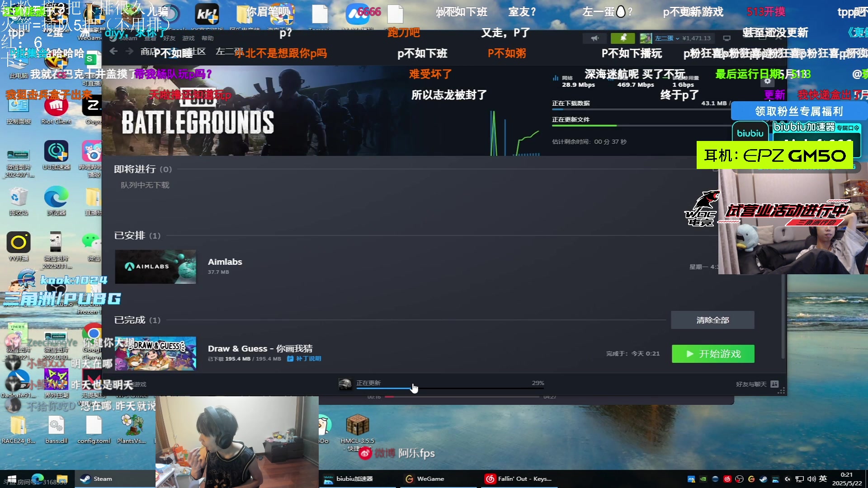
Task: Click the Steam big picture monitor icon
Action: click(726, 38)
